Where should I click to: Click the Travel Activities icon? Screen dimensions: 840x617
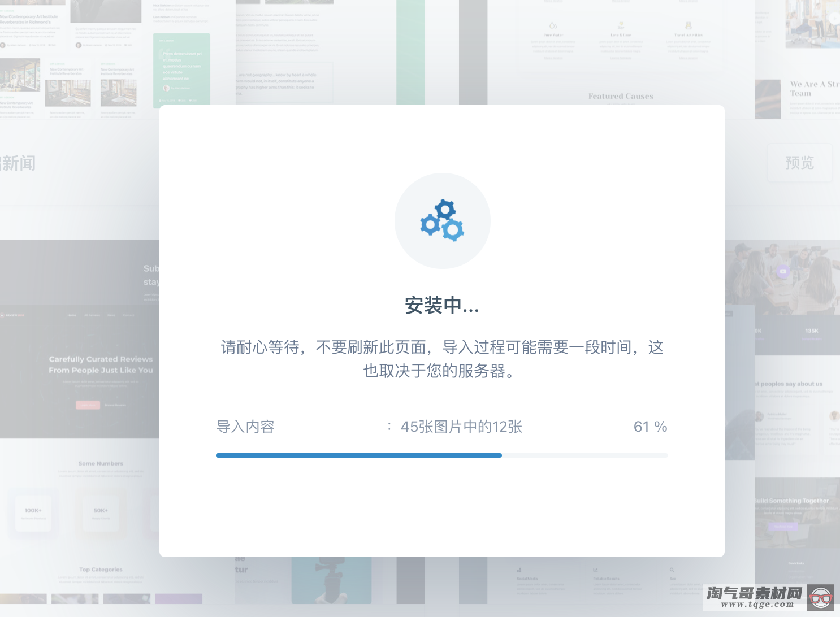(x=689, y=25)
